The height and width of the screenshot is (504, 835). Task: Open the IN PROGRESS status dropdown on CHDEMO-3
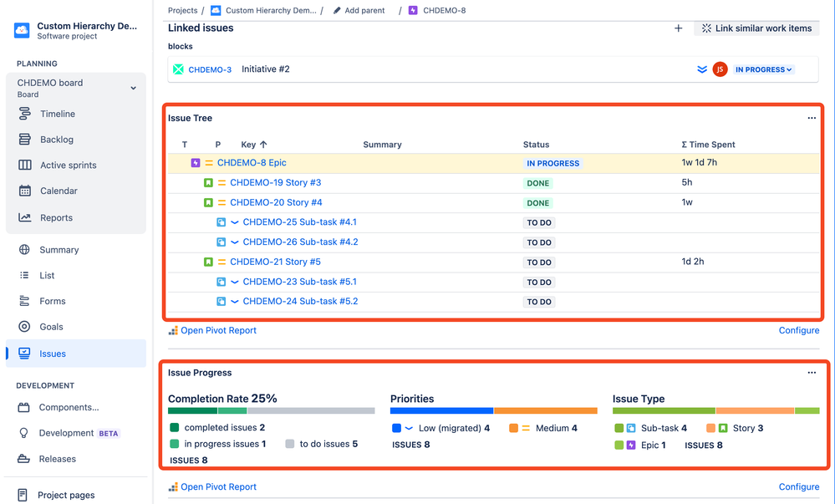click(764, 69)
